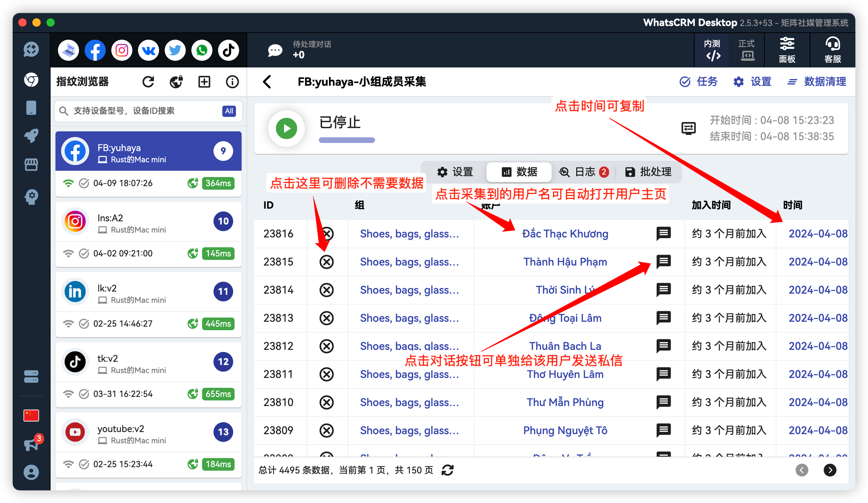
Task: Click the rocket icon in the left sidebar
Action: click(x=31, y=136)
